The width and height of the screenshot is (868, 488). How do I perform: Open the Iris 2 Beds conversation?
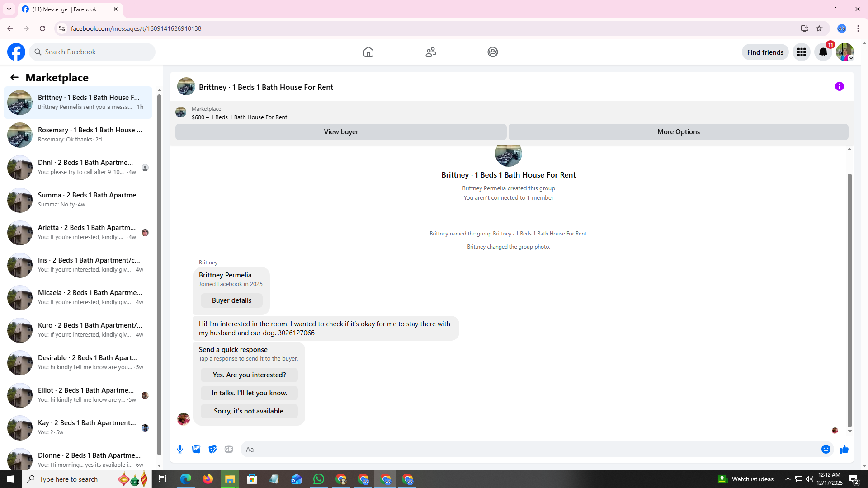point(78,265)
